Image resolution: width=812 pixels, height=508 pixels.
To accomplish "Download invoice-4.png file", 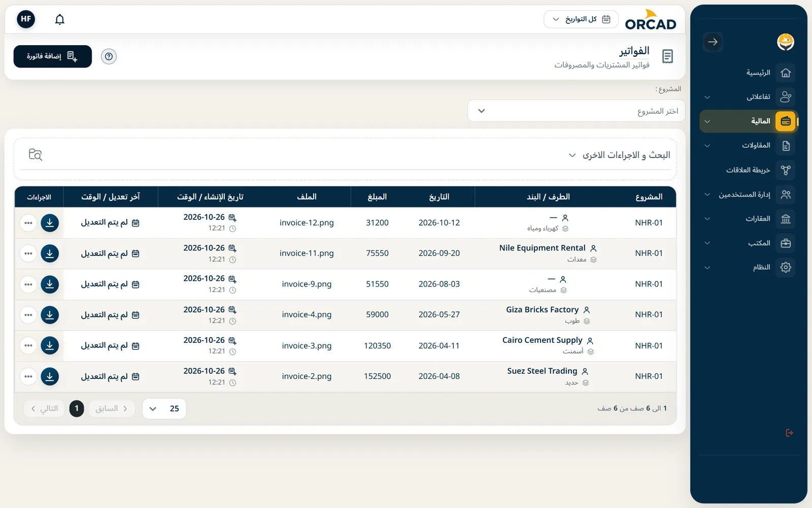I will click(50, 315).
